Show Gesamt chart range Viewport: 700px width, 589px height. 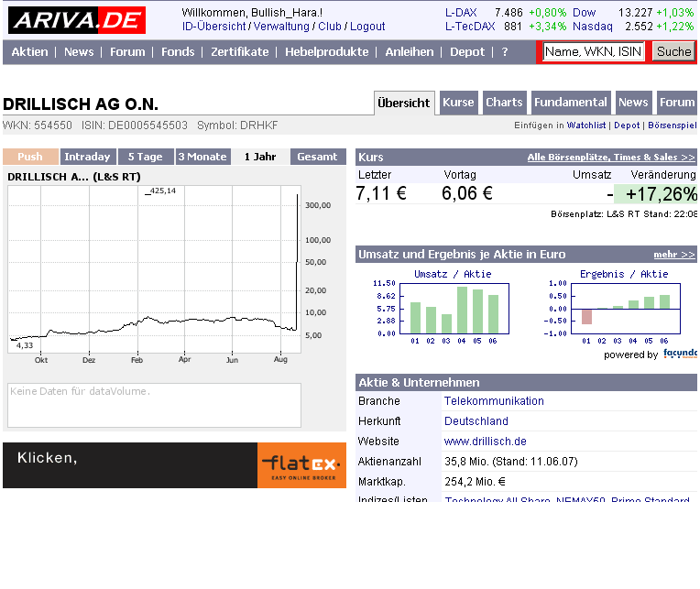point(318,157)
